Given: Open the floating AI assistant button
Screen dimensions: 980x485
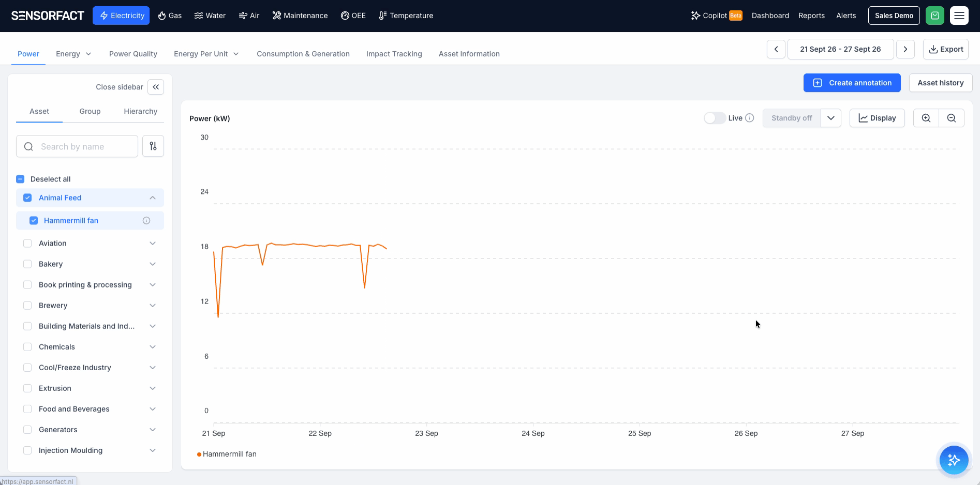Looking at the screenshot, I should click(x=954, y=460).
